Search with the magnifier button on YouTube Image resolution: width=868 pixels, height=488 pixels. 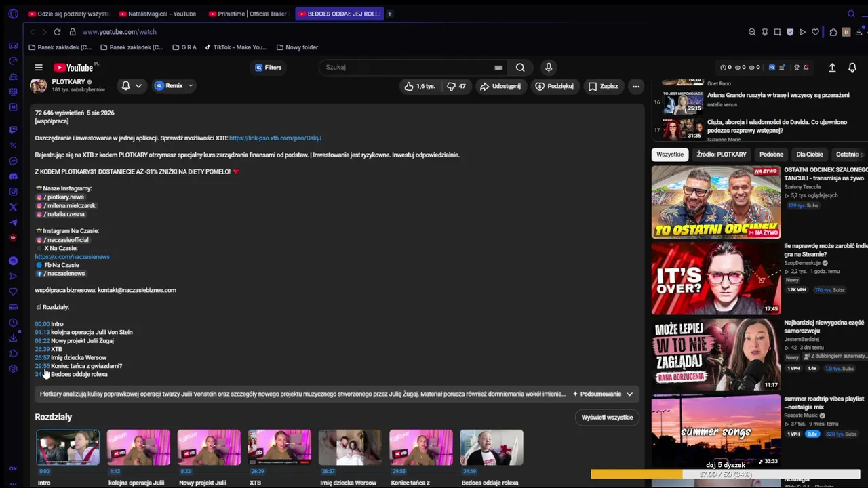(x=520, y=68)
